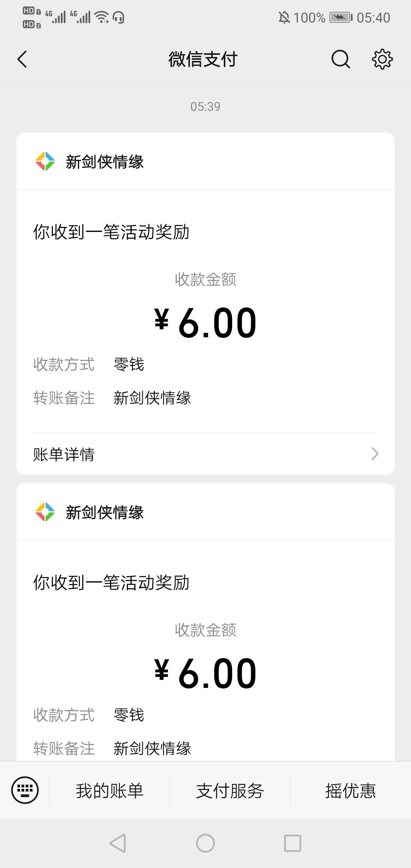Switch to keyboard input icon
The width and height of the screenshot is (411, 868).
[x=25, y=790]
